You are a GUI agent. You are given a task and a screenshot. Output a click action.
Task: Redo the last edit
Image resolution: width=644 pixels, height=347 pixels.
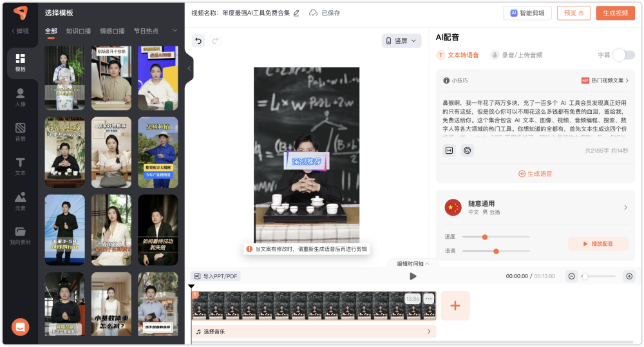(x=215, y=41)
